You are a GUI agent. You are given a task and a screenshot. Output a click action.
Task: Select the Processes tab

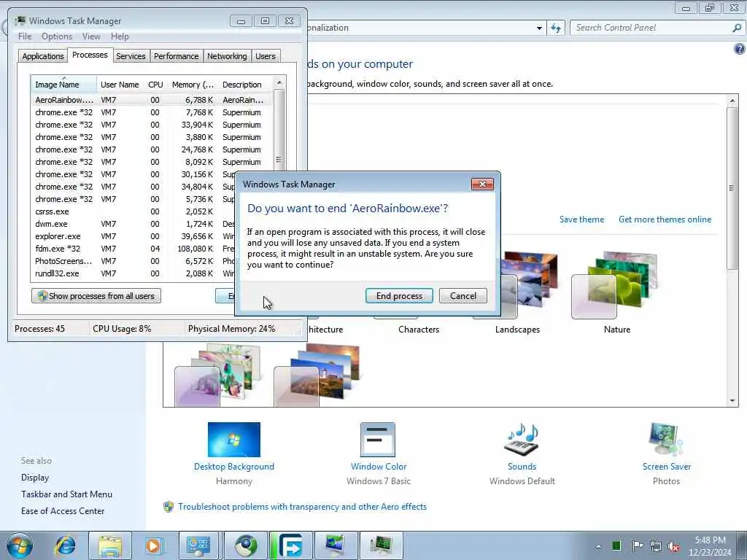[x=90, y=55]
